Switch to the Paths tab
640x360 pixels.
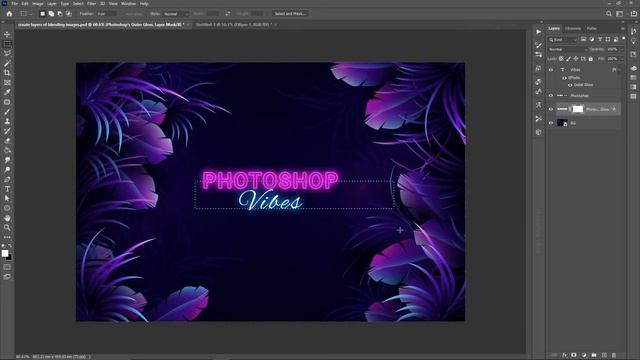point(591,29)
